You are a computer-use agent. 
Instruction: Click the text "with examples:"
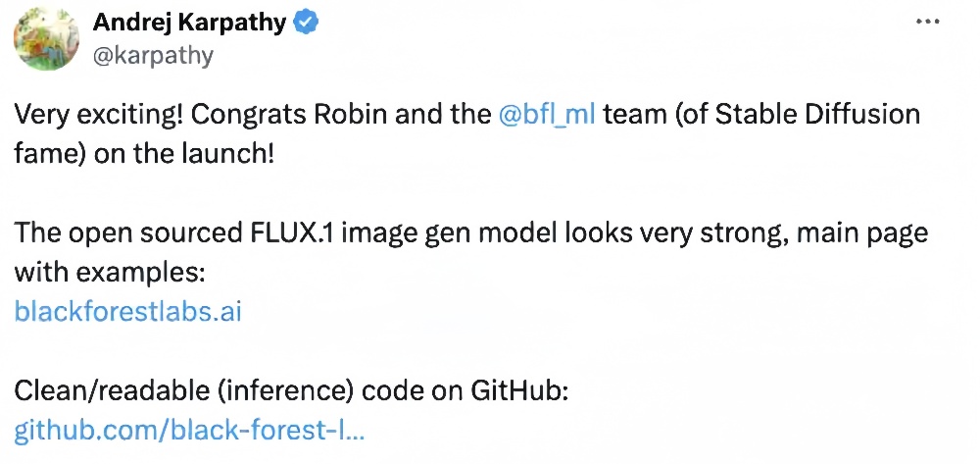tap(108, 273)
